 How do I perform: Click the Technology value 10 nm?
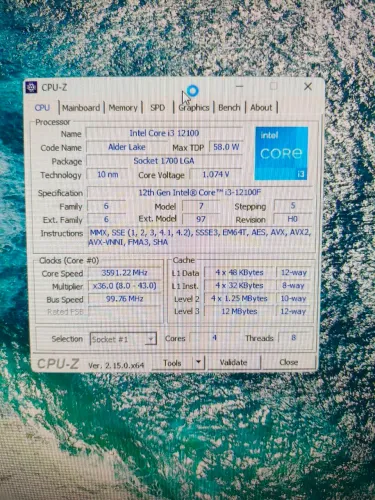(107, 174)
